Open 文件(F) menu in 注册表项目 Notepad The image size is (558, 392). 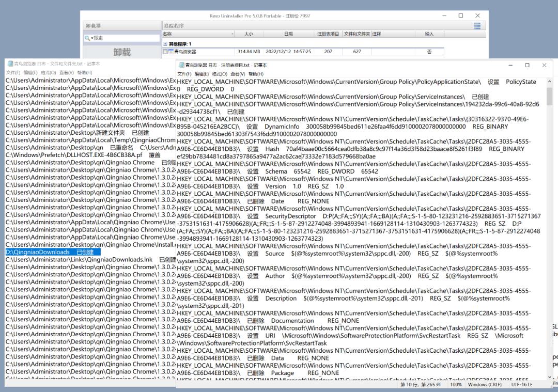click(x=184, y=74)
